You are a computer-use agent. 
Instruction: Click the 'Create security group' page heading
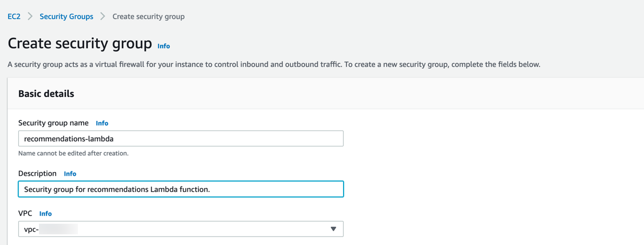coord(80,44)
